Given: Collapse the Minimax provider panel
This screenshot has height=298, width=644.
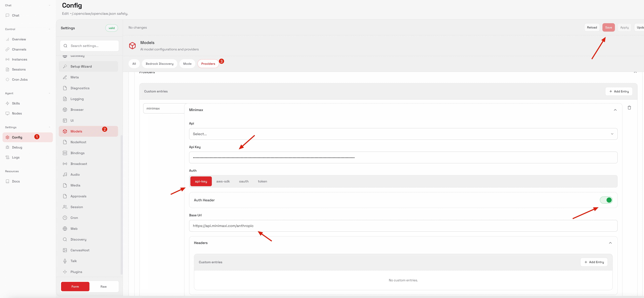Looking at the screenshot, I should coord(615,110).
